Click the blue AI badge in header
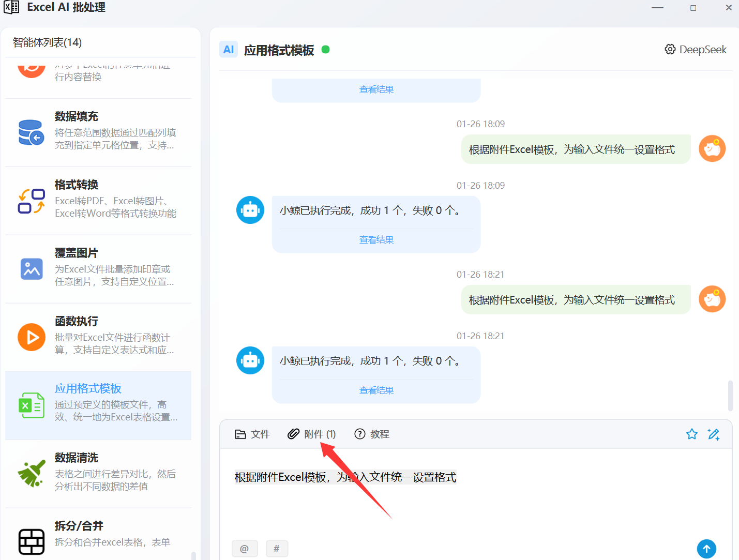739x560 pixels. point(229,50)
